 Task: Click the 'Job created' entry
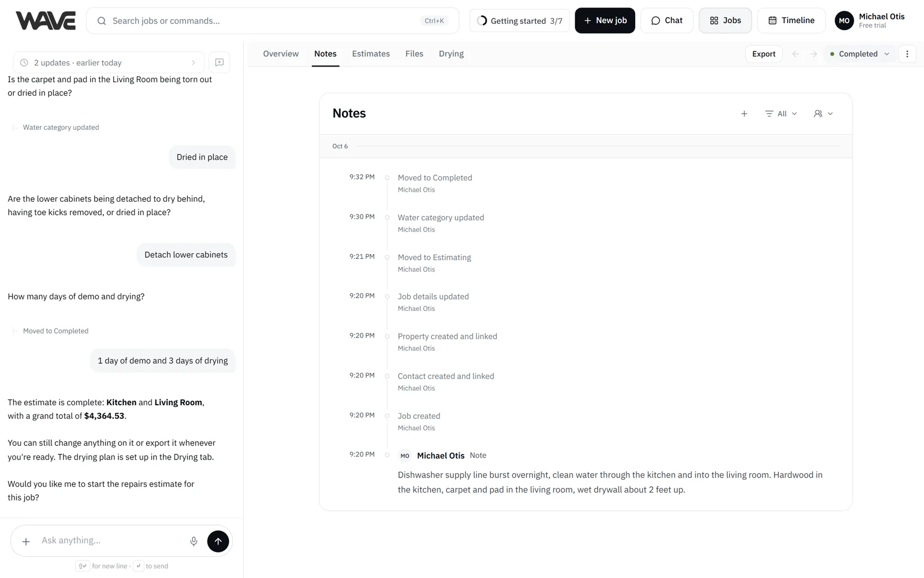pos(419,416)
